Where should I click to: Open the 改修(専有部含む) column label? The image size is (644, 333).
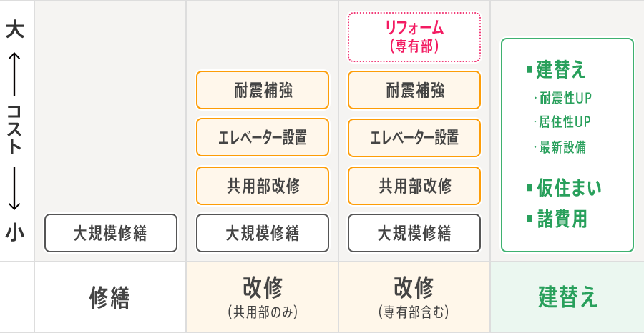pos(414,297)
